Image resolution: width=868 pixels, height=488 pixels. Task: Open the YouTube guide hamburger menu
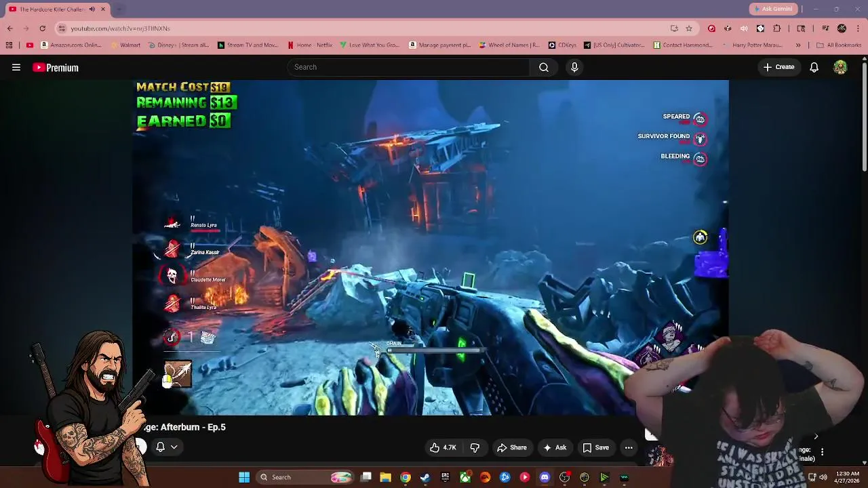(x=16, y=67)
